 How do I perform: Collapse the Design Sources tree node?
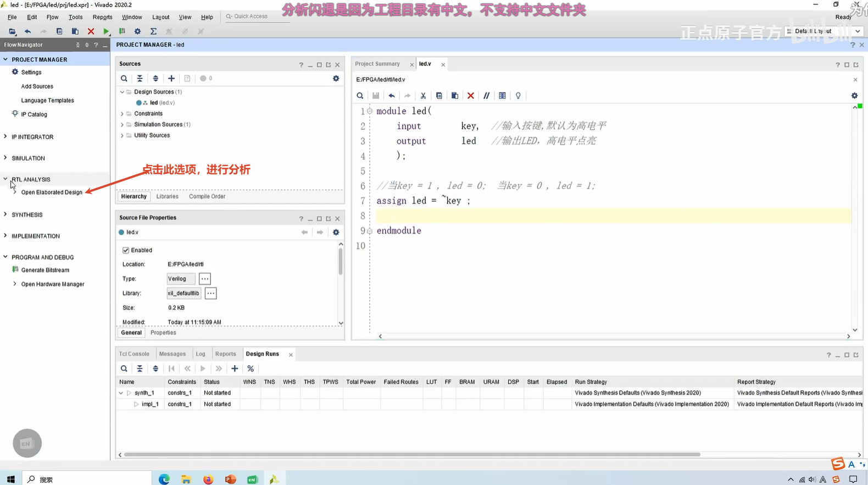click(x=123, y=92)
